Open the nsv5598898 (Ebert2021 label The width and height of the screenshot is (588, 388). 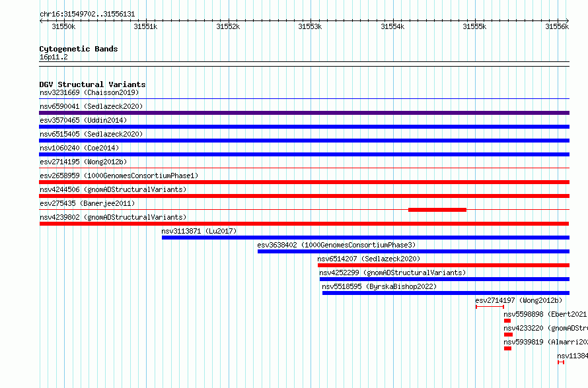coord(546,314)
